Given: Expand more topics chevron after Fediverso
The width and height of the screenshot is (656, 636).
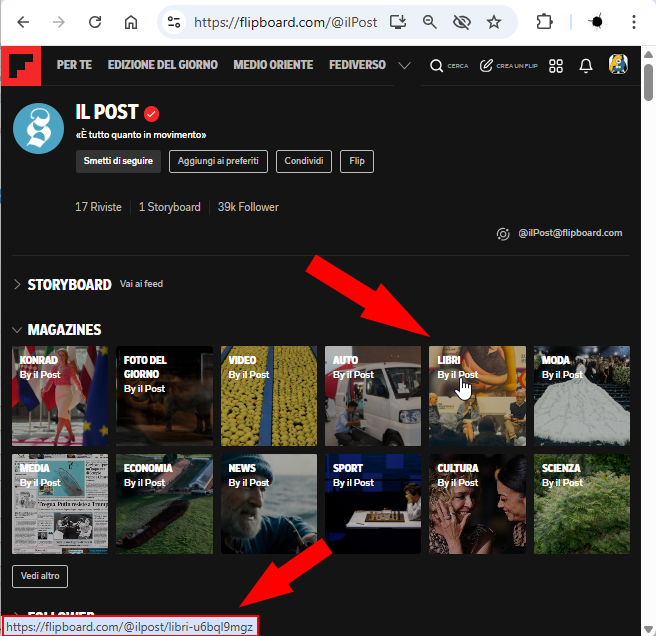Looking at the screenshot, I should [x=404, y=66].
